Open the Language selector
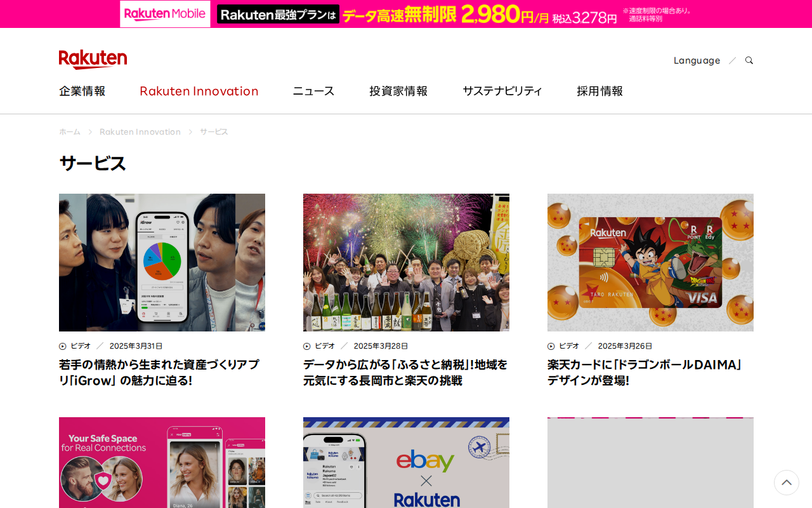 coord(697,59)
